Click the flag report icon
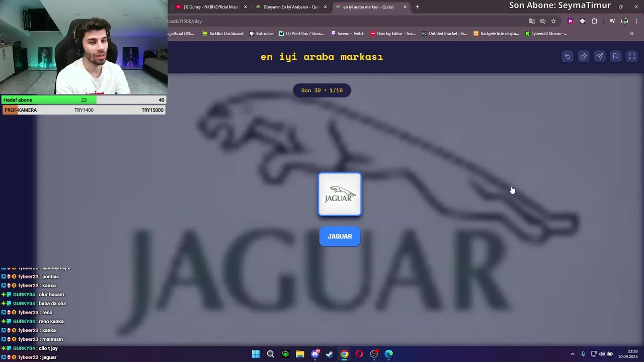644x362 pixels. click(616, 57)
